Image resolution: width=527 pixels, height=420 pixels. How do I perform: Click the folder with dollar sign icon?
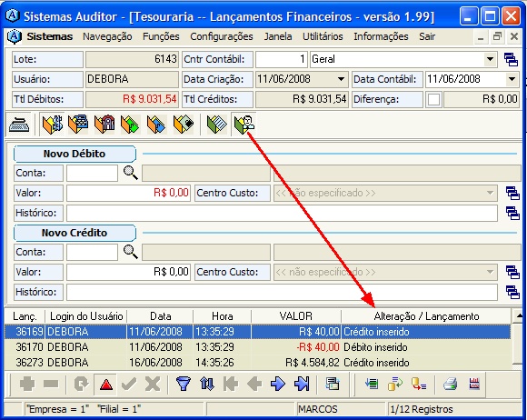53,125
